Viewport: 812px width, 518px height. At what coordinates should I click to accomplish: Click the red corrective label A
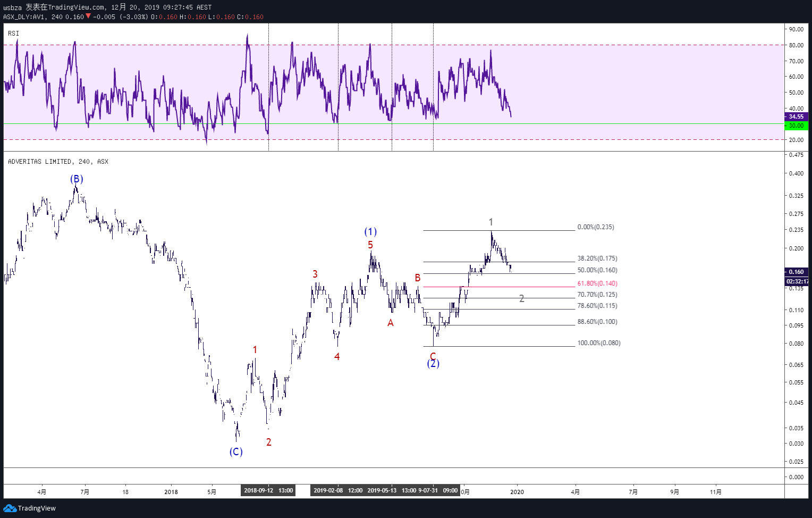pos(391,323)
